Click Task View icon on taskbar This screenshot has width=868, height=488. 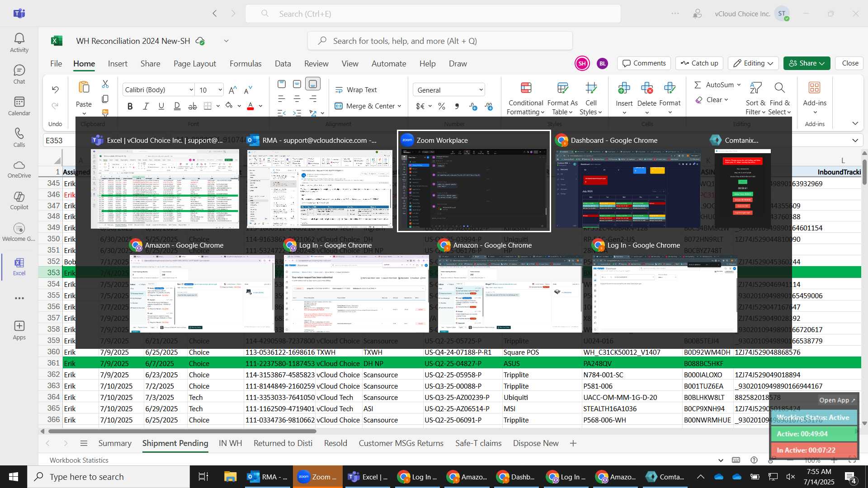click(203, 477)
